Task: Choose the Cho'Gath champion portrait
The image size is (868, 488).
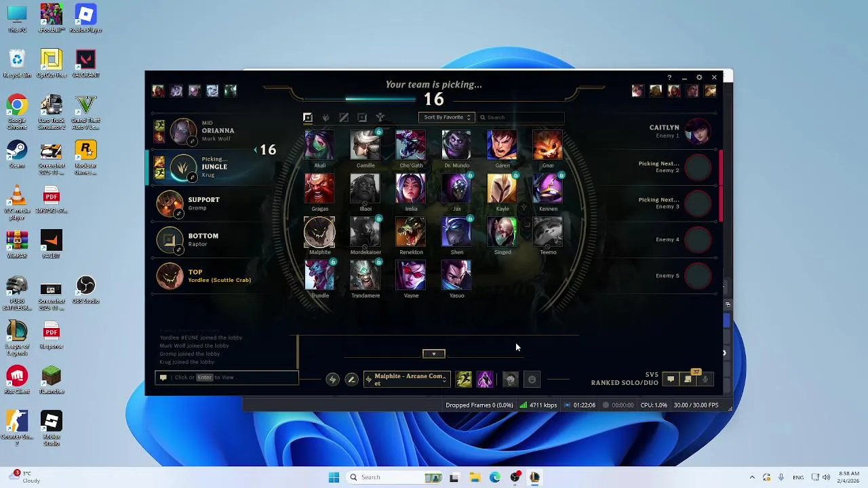Action: click(x=411, y=145)
